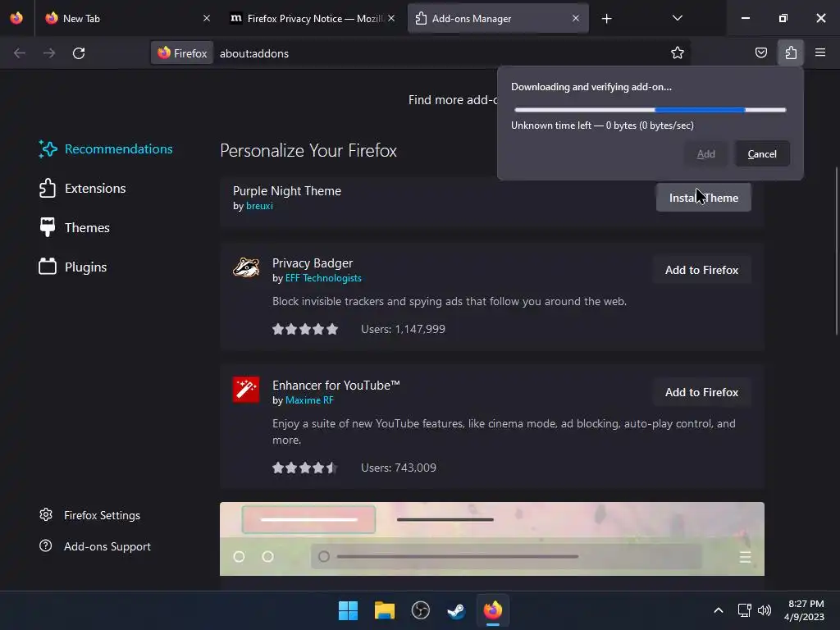The height and width of the screenshot is (630, 840).
Task: Bookmark this page with star icon
Action: (x=677, y=53)
